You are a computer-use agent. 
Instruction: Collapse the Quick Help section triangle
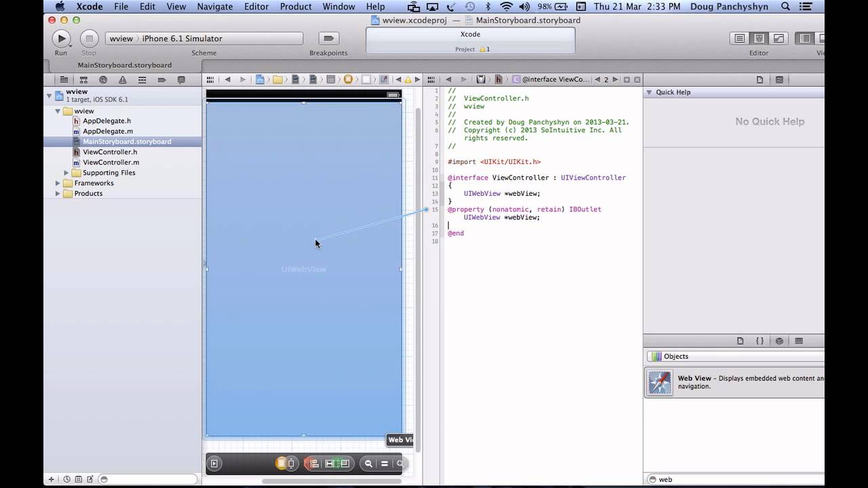[x=649, y=92]
